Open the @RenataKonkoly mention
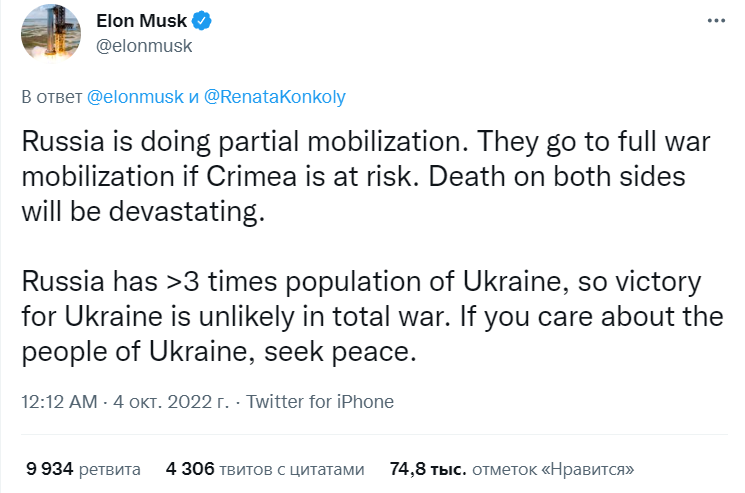The image size is (745, 493). point(275,97)
